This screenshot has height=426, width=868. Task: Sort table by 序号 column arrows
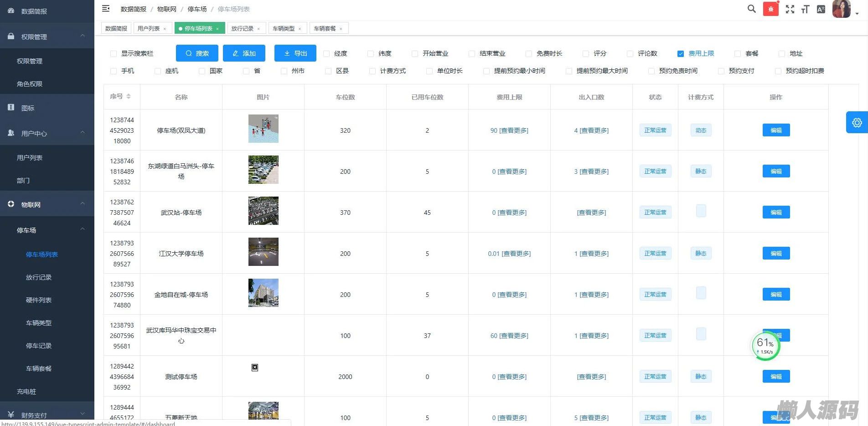pyautogui.click(x=129, y=97)
